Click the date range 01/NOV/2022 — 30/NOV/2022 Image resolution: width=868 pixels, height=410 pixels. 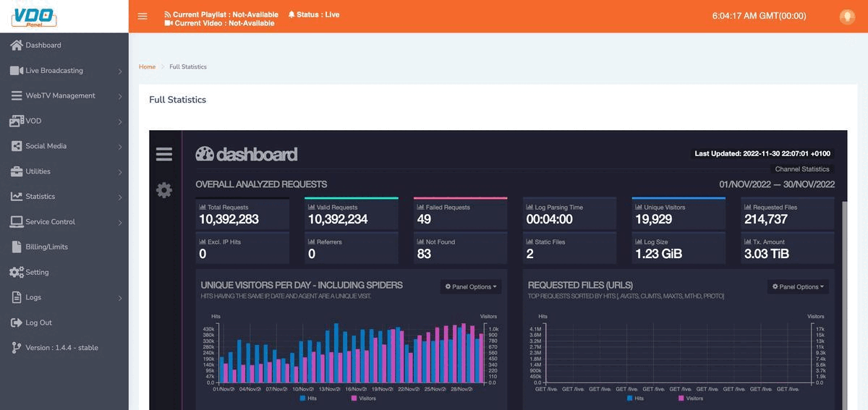777,184
